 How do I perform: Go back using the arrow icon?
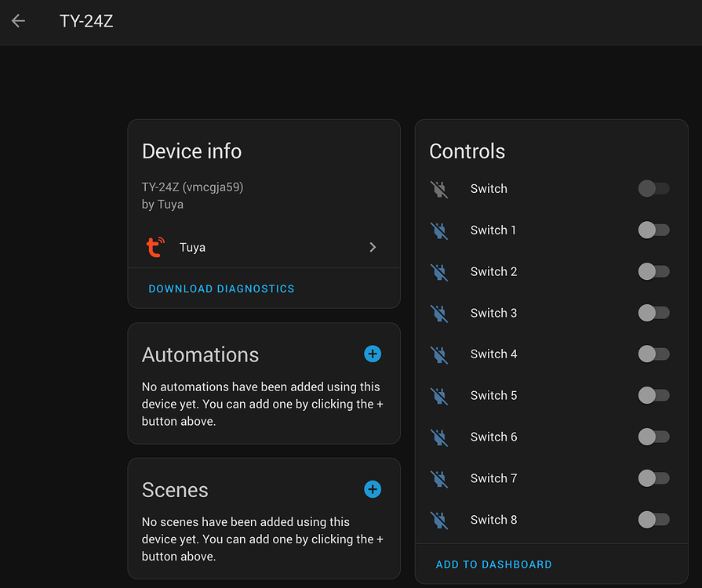pos(18,20)
